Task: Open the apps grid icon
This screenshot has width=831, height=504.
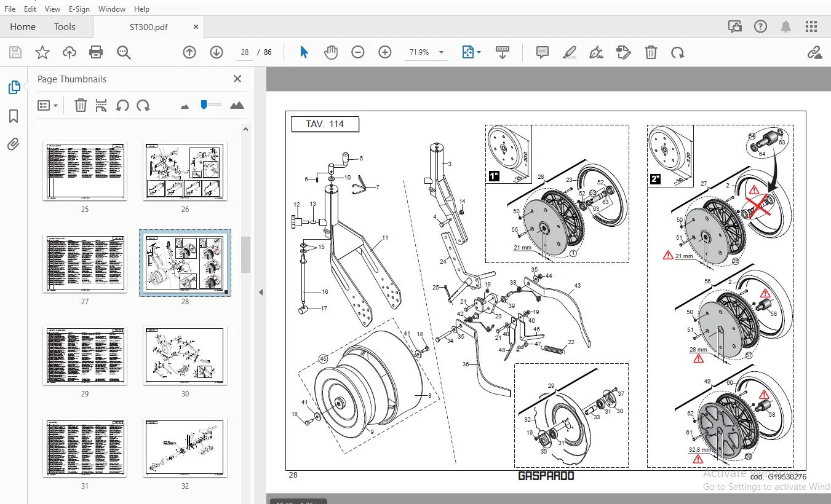Action: (x=811, y=26)
